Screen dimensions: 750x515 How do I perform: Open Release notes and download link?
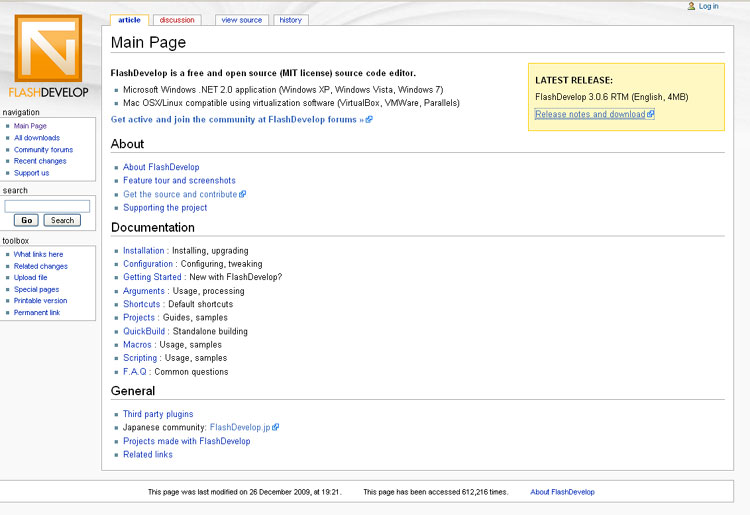click(590, 114)
